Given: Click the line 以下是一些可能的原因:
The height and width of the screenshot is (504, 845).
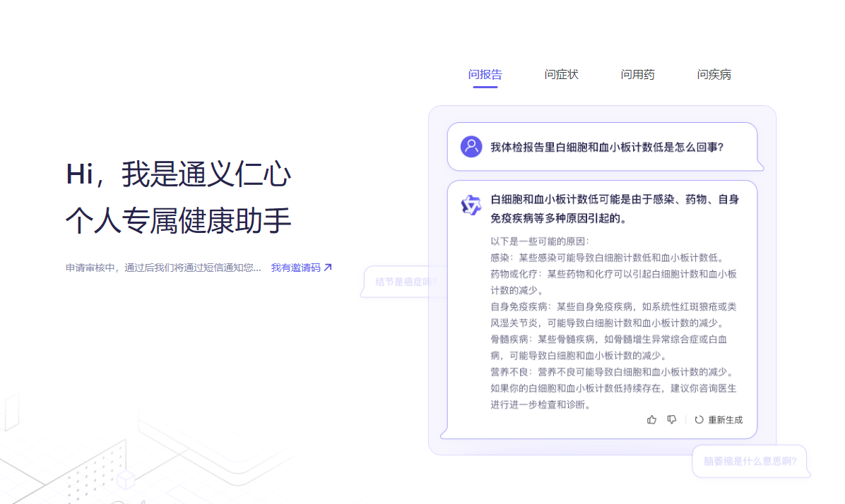Looking at the screenshot, I should click(x=540, y=241).
